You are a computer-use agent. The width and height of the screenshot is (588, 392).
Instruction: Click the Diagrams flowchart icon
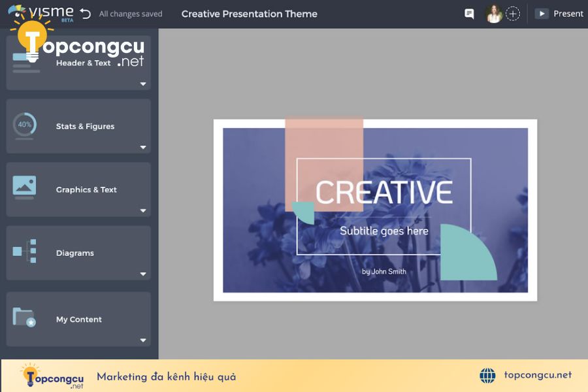(25, 251)
